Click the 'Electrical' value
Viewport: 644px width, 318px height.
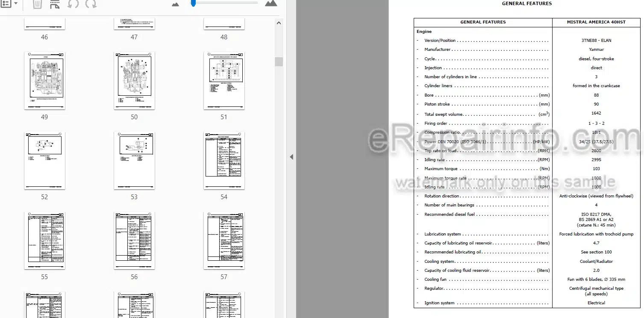(596, 303)
